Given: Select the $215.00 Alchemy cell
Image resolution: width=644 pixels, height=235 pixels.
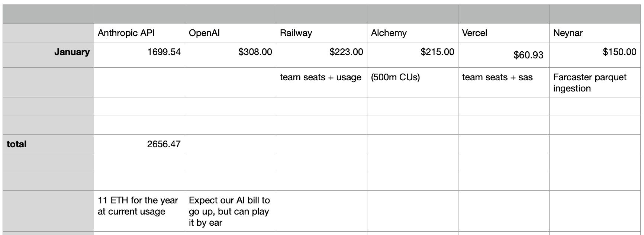Looking at the screenshot, I should point(412,55).
